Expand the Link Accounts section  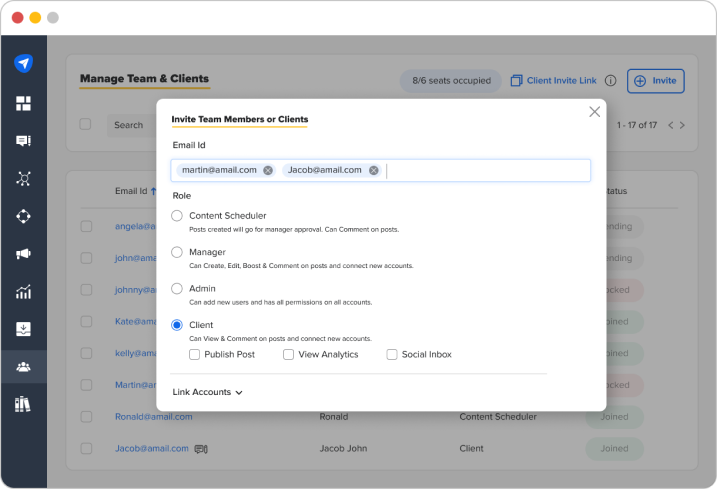pos(207,392)
